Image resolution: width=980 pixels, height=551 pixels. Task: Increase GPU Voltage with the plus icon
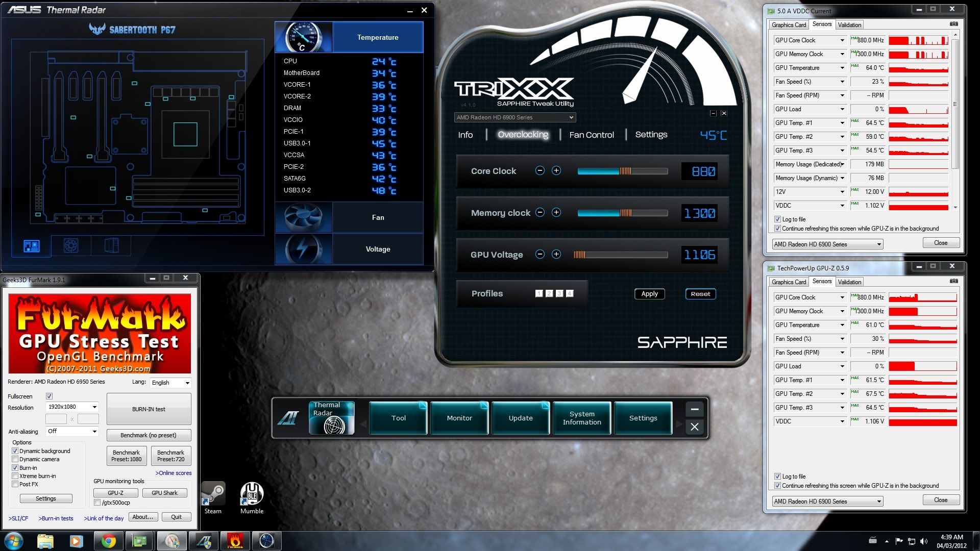tap(556, 255)
